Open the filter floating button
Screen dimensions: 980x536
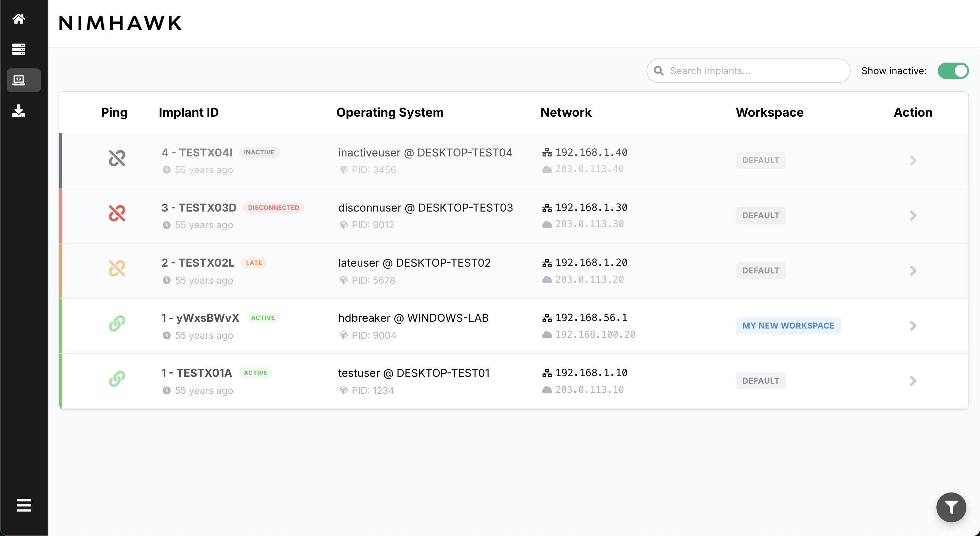[x=951, y=507]
